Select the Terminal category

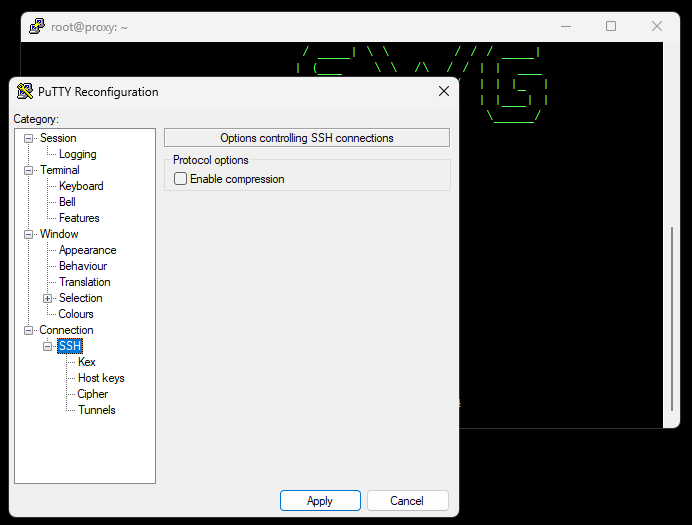coord(60,170)
